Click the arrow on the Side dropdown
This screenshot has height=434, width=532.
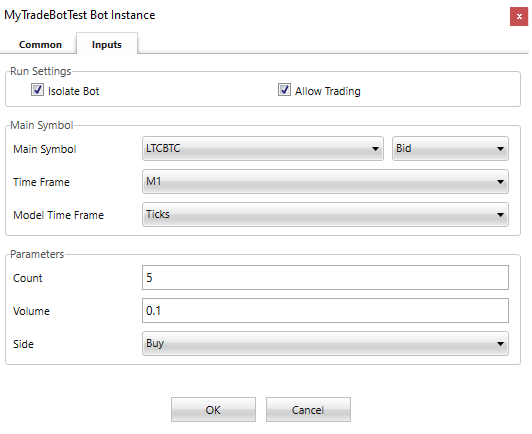click(x=500, y=344)
